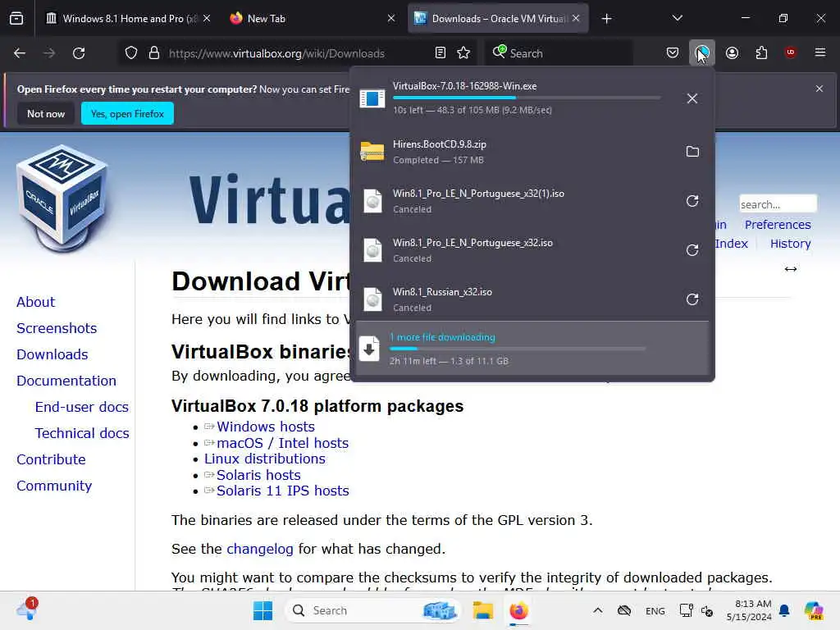Click Linux distributions link
This screenshot has width=840, height=630.
point(265,459)
